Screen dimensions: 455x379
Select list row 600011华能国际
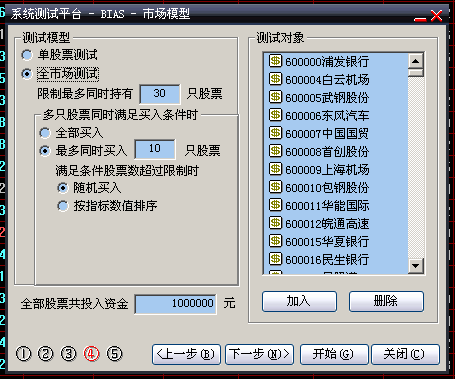click(x=336, y=205)
